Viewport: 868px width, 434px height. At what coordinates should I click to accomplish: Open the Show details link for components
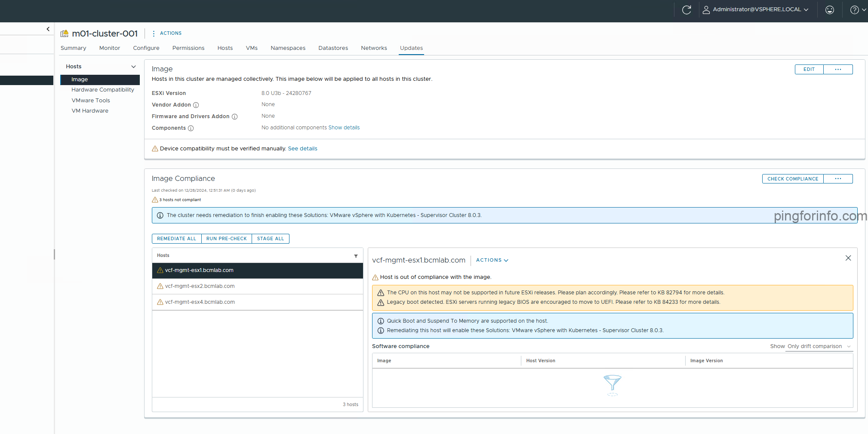344,127
